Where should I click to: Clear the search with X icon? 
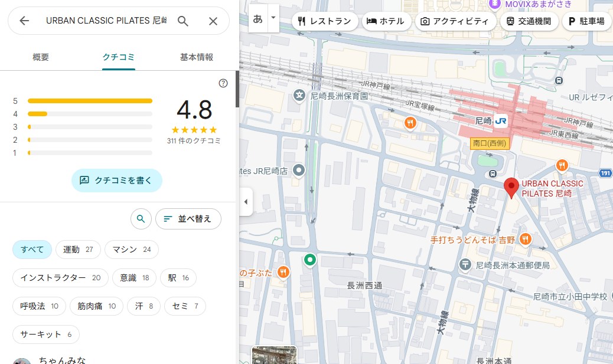coord(213,21)
